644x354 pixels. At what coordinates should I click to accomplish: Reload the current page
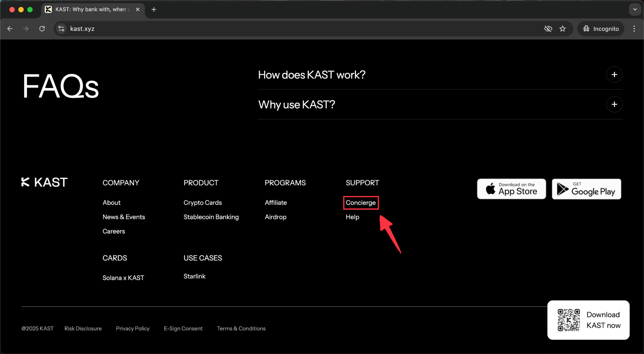pos(42,29)
